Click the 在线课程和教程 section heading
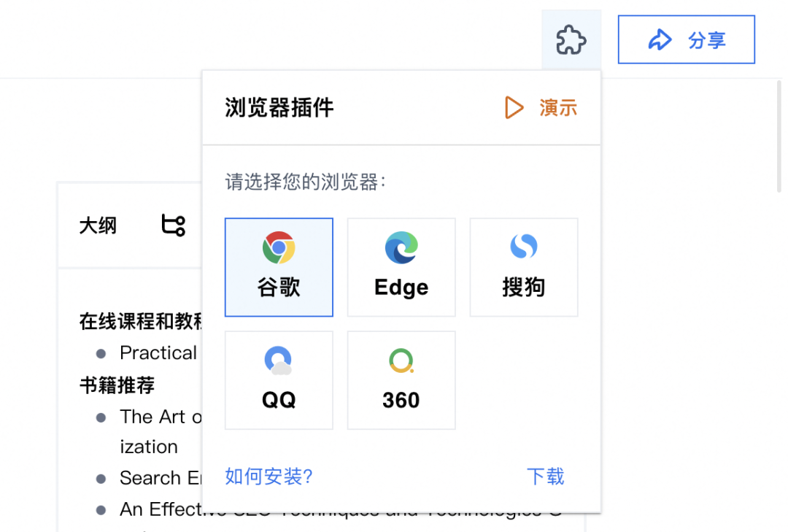 [140, 321]
